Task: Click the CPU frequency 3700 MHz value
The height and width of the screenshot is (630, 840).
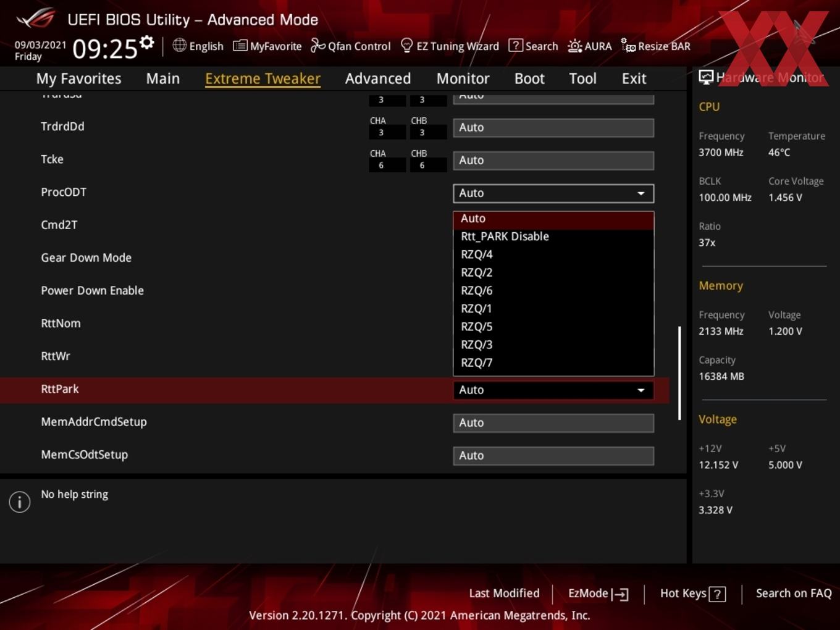Action: (x=721, y=153)
